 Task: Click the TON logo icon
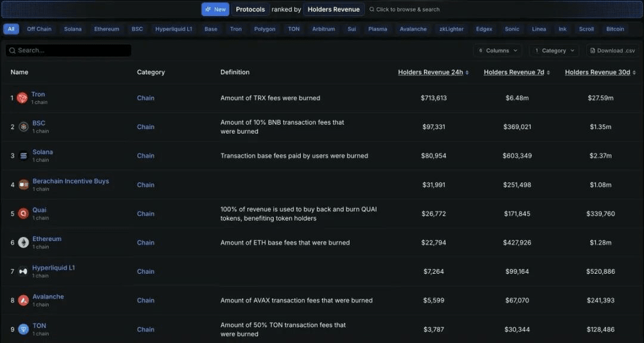pos(23,329)
